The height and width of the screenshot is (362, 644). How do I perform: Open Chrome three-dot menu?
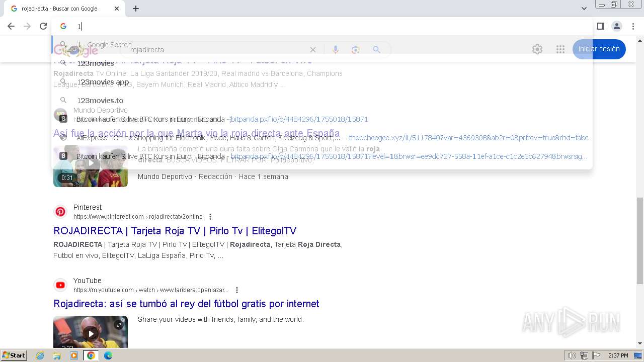632,26
